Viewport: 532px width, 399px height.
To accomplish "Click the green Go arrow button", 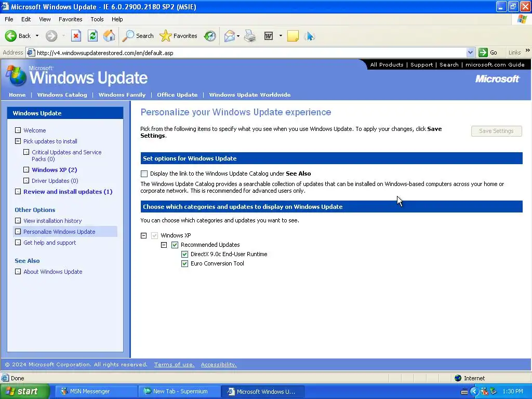I will (483, 52).
